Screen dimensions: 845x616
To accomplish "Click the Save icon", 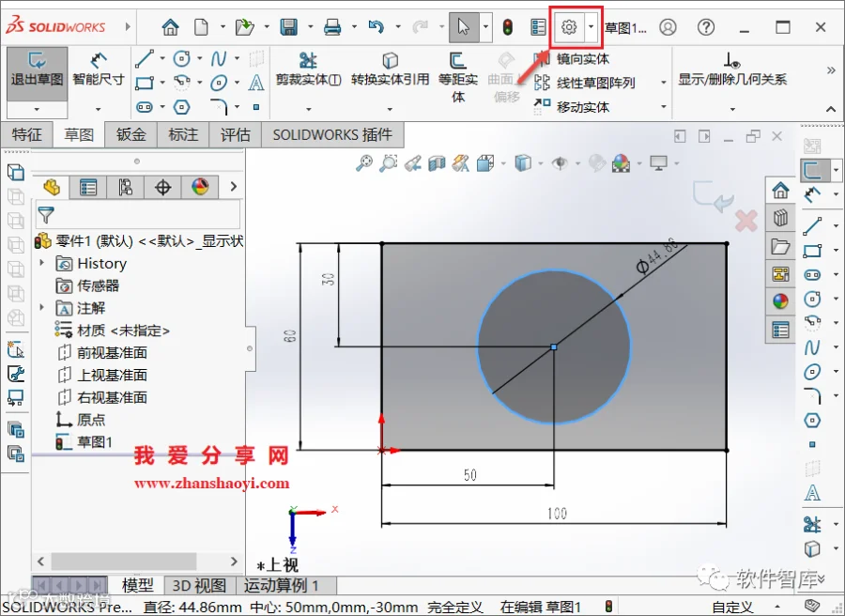I will [x=289, y=26].
